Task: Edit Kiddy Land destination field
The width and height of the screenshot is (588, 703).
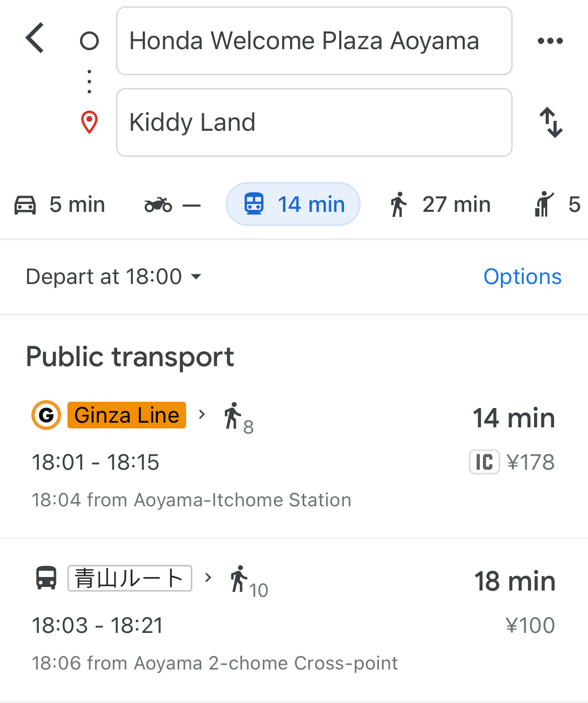Action: pos(314,122)
